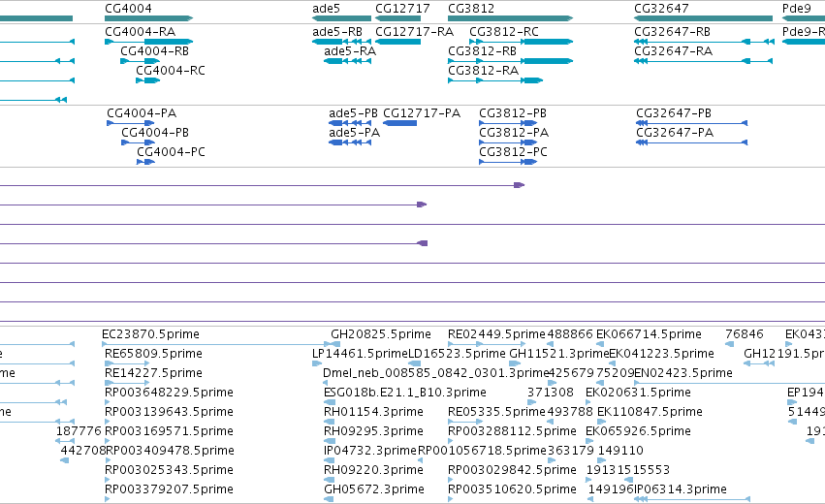Viewport: 825px width, 504px height.
Task: Click the ade5 gene bar in top track
Action: 341,18
